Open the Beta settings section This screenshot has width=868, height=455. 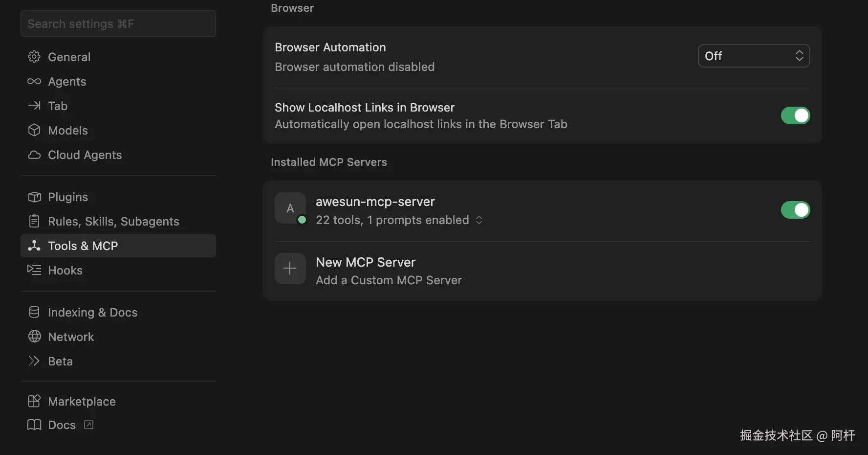pyautogui.click(x=60, y=361)
